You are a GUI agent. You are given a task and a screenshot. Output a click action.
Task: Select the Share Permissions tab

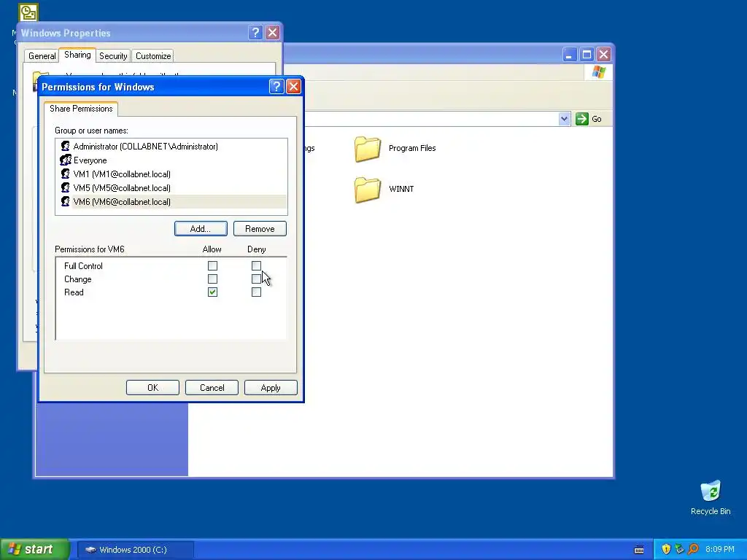coord(81,109)
